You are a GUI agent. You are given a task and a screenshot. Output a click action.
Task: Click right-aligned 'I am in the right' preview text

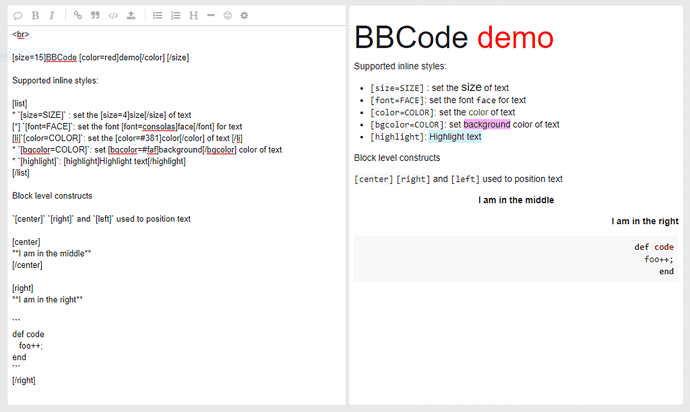click(x=645, y=221)
